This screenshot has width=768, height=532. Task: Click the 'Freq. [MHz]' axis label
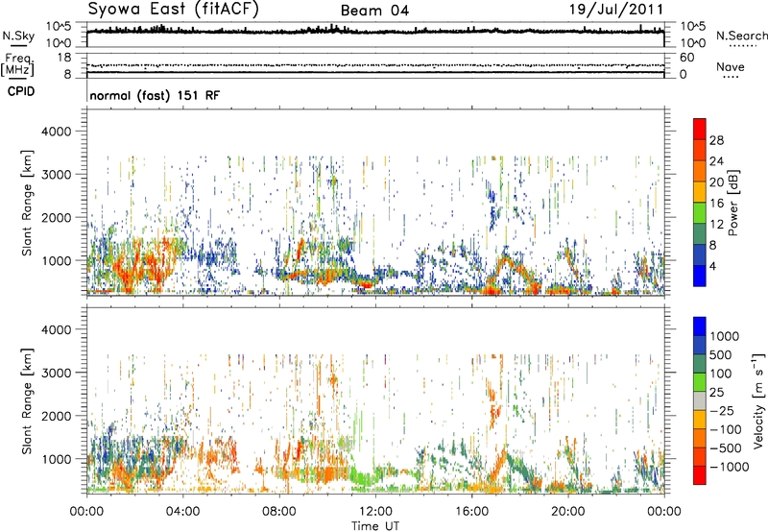pos(17,65)
